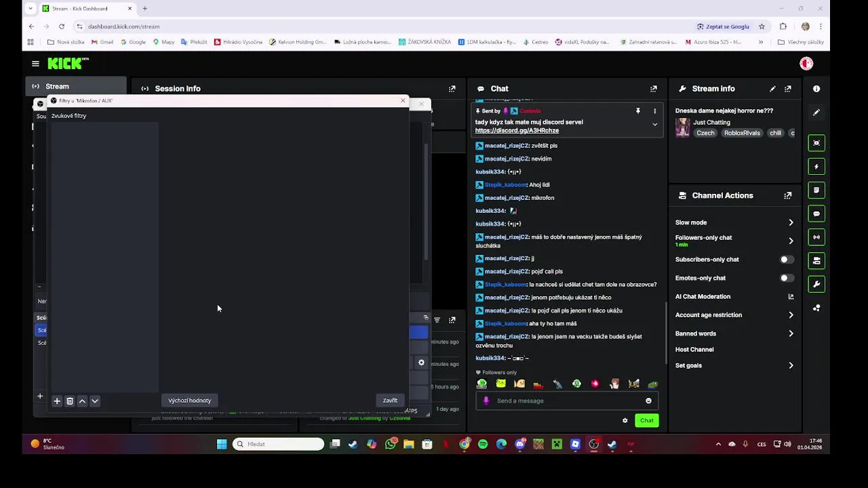Add a scene with the OBS plus icon
This screenshot has width=868, height=488.
click(40, 396)
